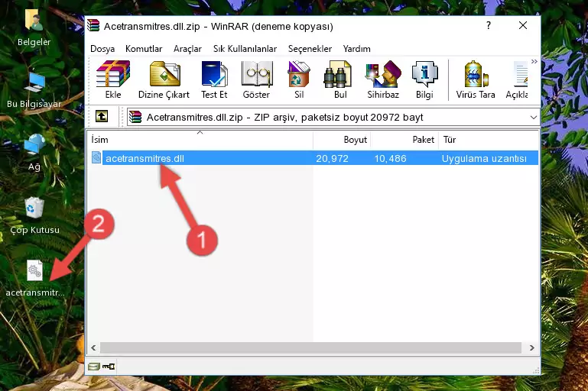Open the Araçlar menu

point(187,49)
